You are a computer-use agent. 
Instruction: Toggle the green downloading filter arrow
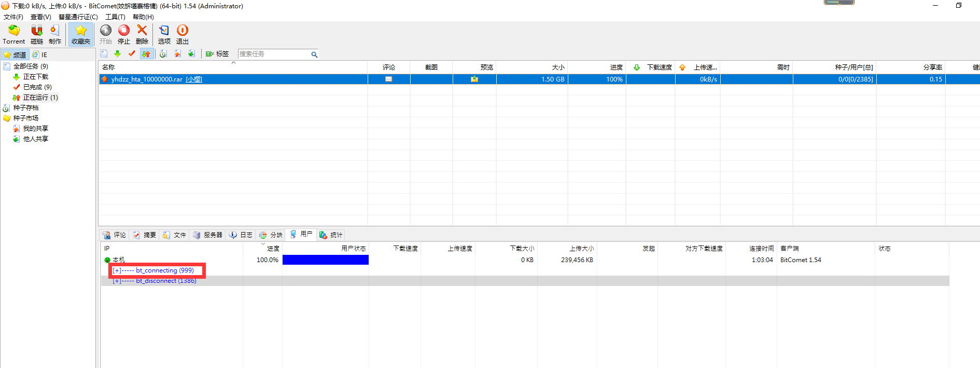pos(118,54)
